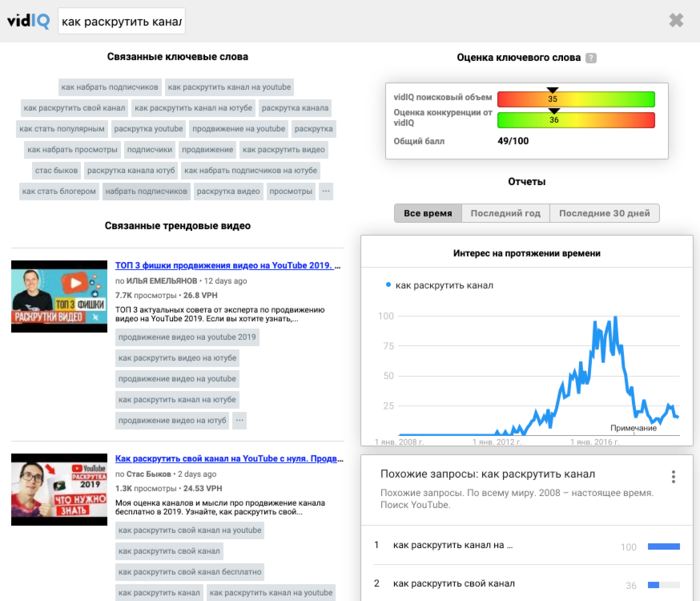Open three-dot menu for similar queries
Viewport: 700px width, 601px height.
click(x=674, y=477)
